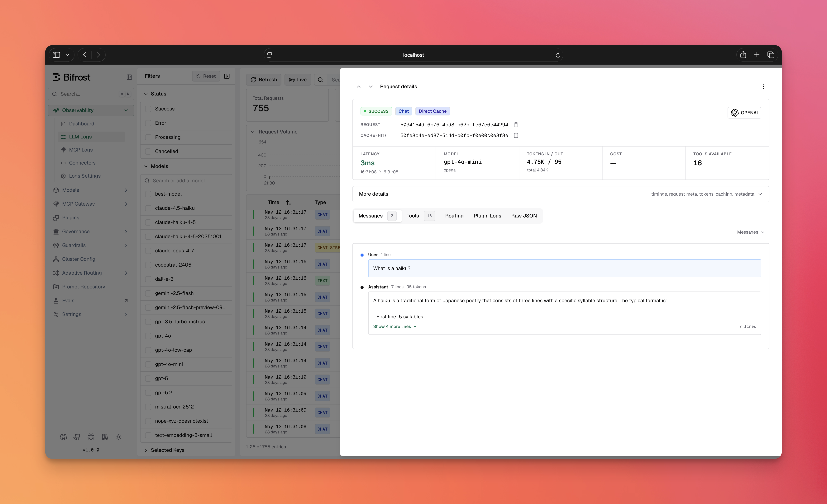Click the bug report icon in sidebar footer
The width and height of the screenshot is (827, 504).
tap(91, 437)
